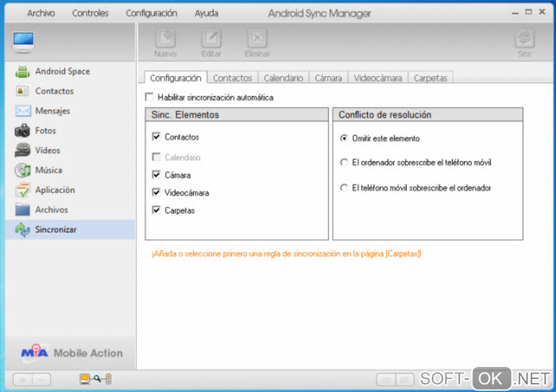The height and width of the screenshot is (392, 556).
Task: Switch to the Configuración tab
Action: point(176,78)
